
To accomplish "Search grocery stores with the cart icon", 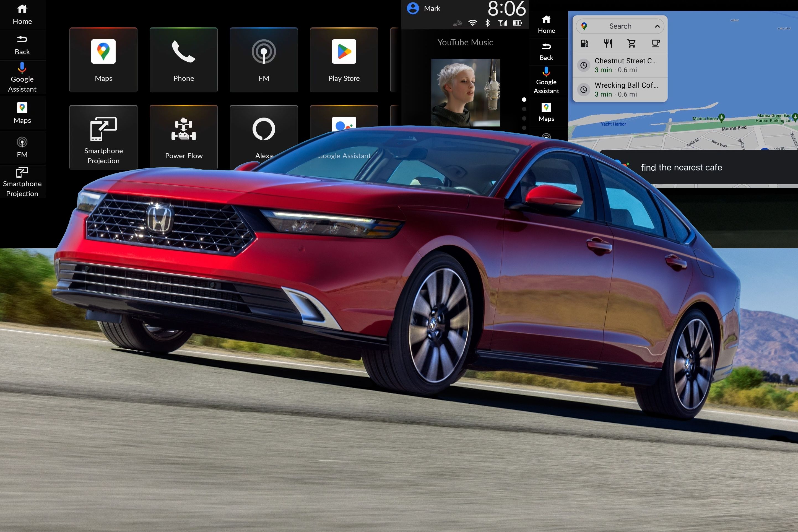I will 631,43.
